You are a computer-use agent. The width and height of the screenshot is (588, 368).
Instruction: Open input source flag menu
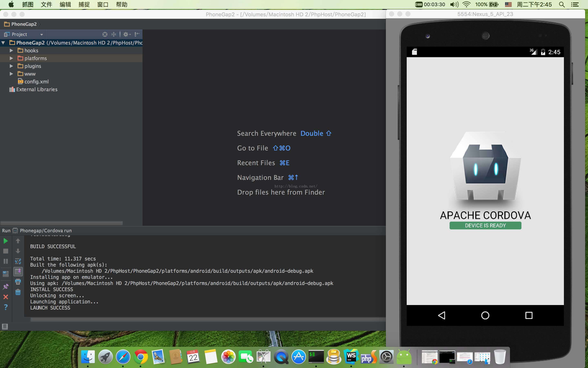click(508, 4)
